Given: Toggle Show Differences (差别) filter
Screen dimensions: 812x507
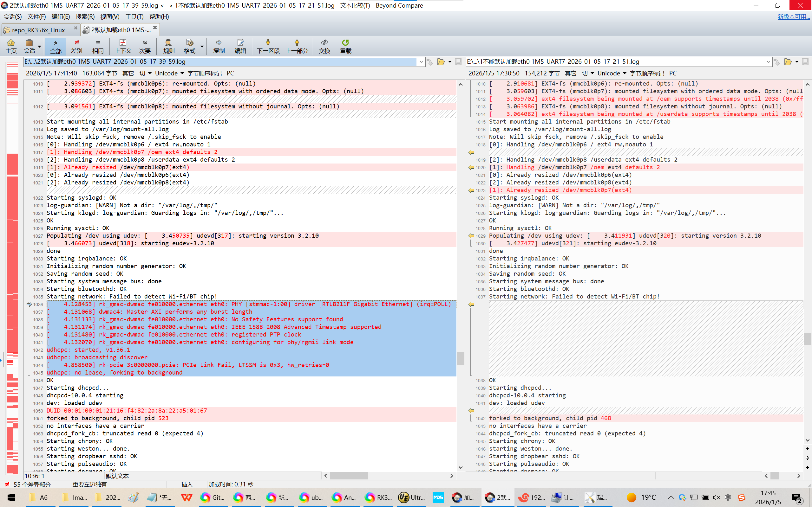Looking at the screenshot, I should [x=76, y=46].
